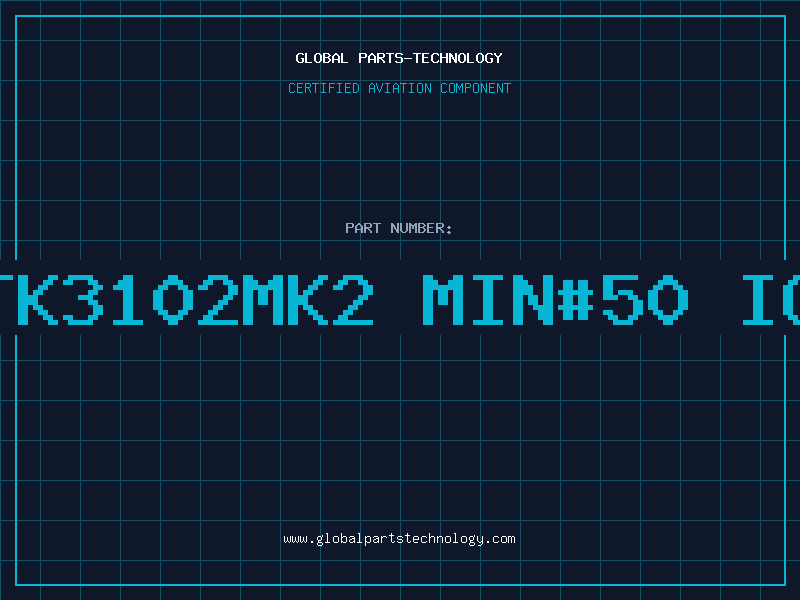Open the www.globalpartstechnology.com link

(399, 539)
